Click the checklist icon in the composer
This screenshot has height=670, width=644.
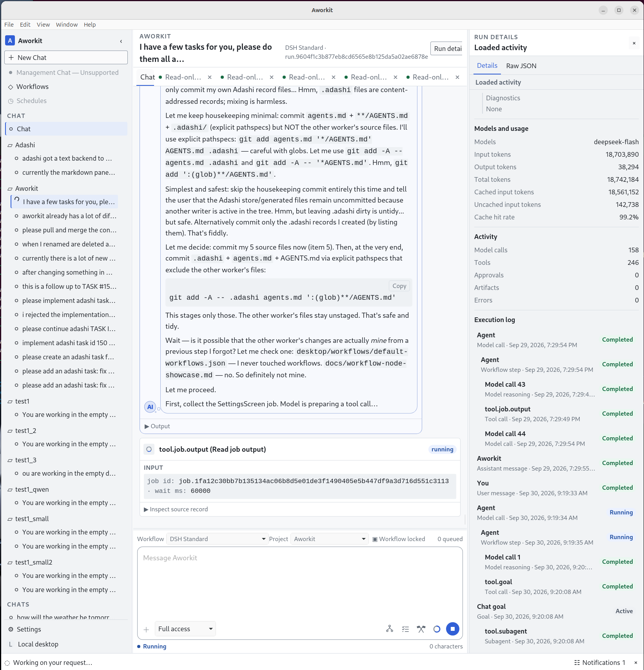coord(405,629)
